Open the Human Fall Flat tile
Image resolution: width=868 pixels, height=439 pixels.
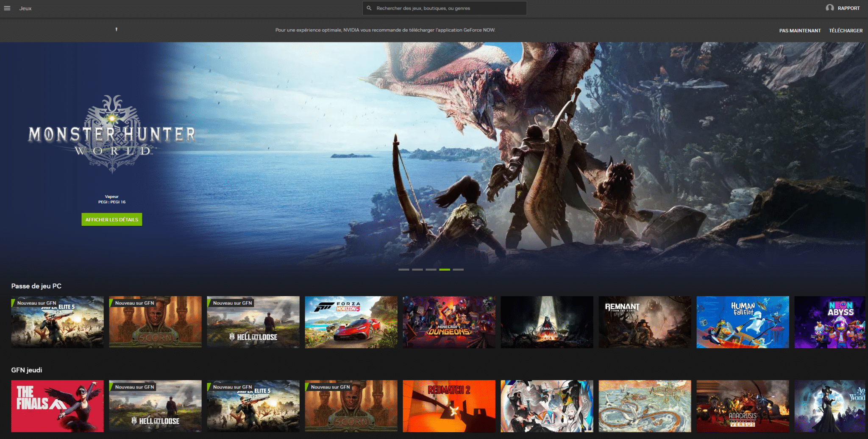[x=743, y=322]
